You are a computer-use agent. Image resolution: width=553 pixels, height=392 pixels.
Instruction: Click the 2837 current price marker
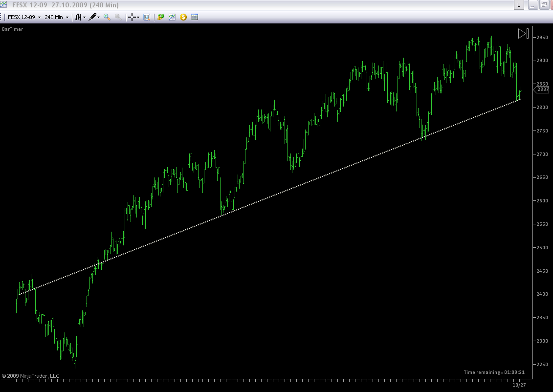pos(541,89)
